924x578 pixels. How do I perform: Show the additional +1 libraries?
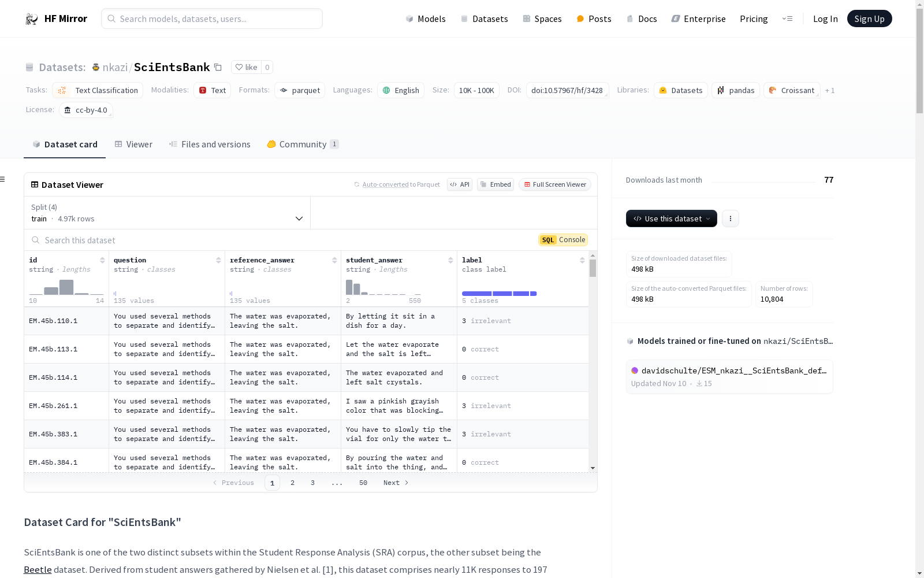(x=830, y=90)
